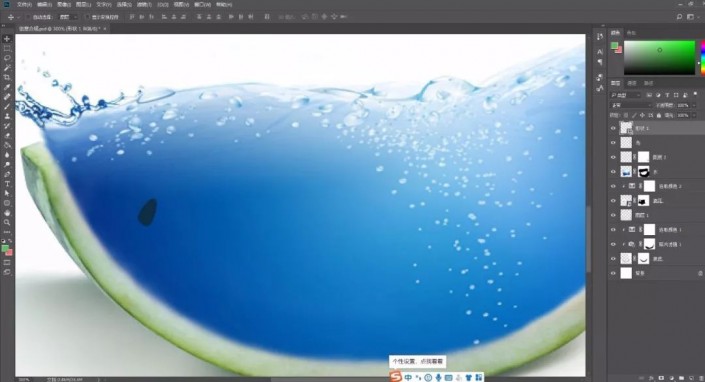Screen dimensions: 705x382
Task: Click the IME soft keyboard icon
Action: point(448,378)
